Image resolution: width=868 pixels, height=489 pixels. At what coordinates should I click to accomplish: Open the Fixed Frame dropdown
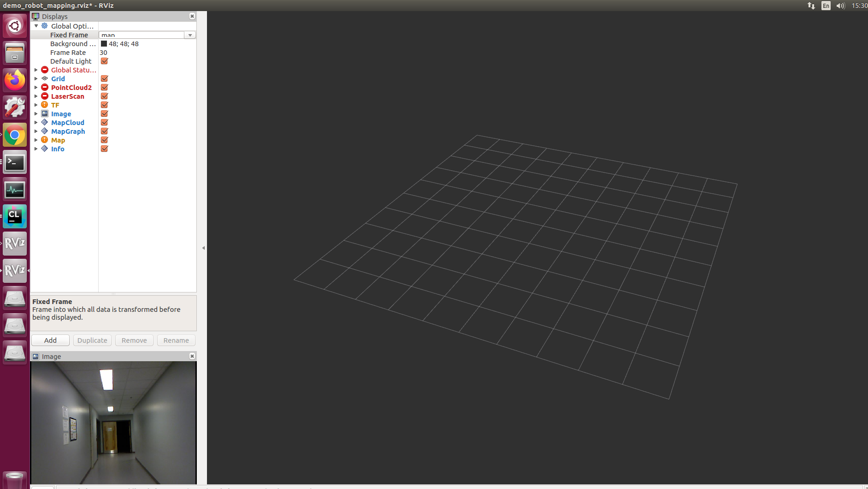pos(190,35)
